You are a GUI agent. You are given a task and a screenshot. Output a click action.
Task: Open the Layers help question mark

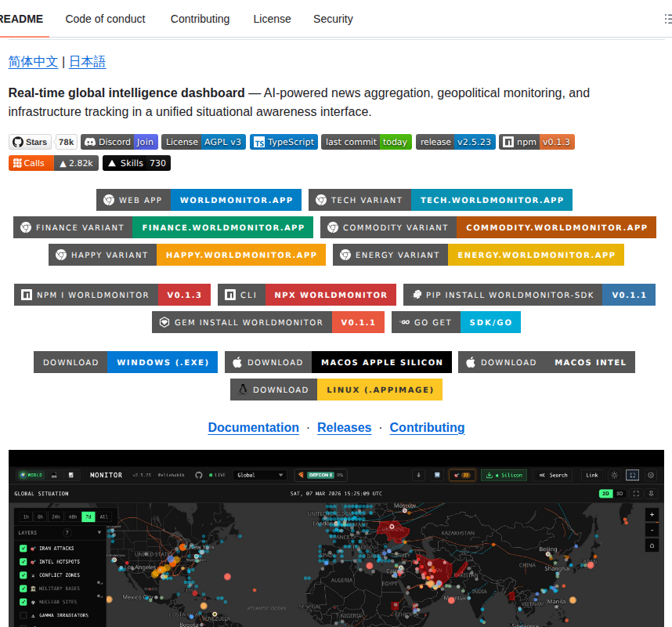67,533
